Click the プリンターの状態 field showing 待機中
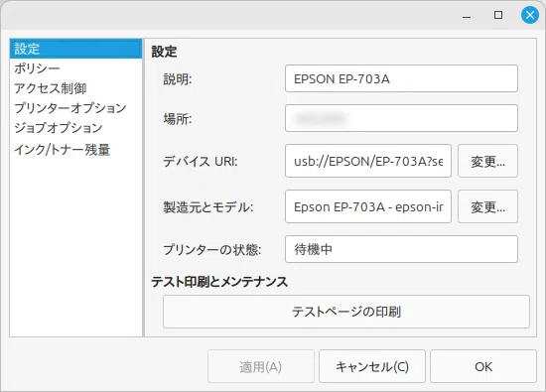Viewport: 546px width, 392px height. 401,249
